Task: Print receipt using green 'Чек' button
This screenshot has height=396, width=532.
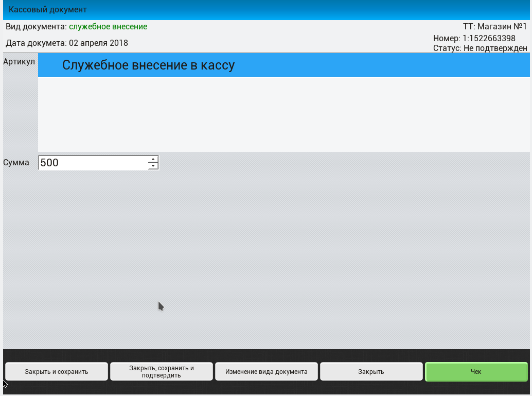Action: coord(476,372)
